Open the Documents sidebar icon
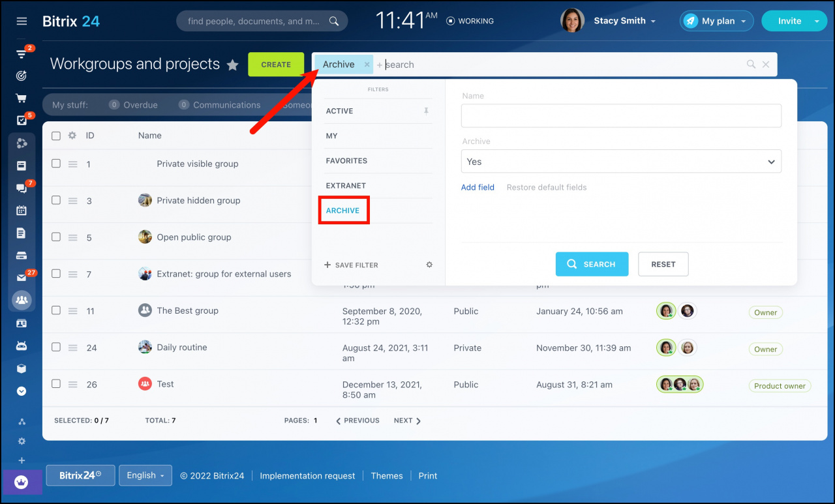Image resolution: width=835 pixels, height=504 pixels. point(22,233)
